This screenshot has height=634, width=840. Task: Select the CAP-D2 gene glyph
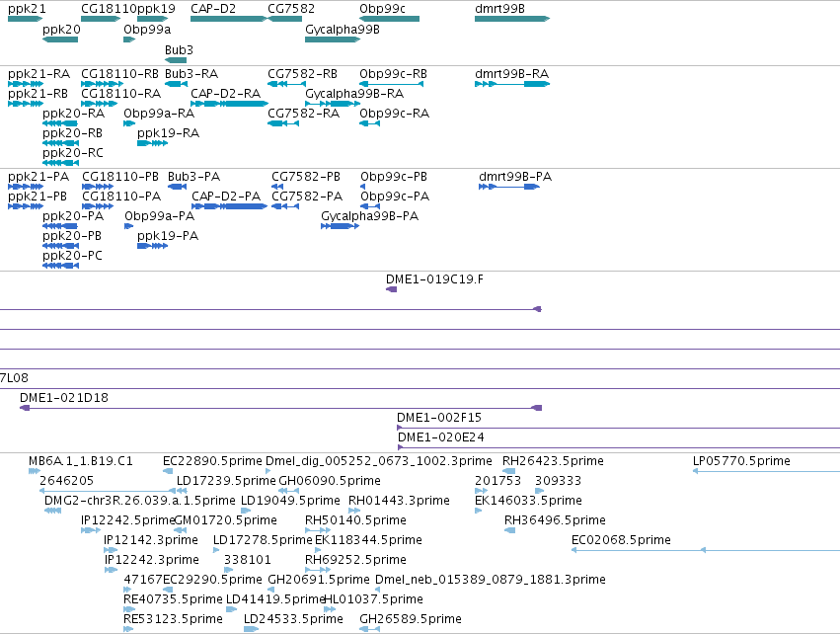point(229,19)
